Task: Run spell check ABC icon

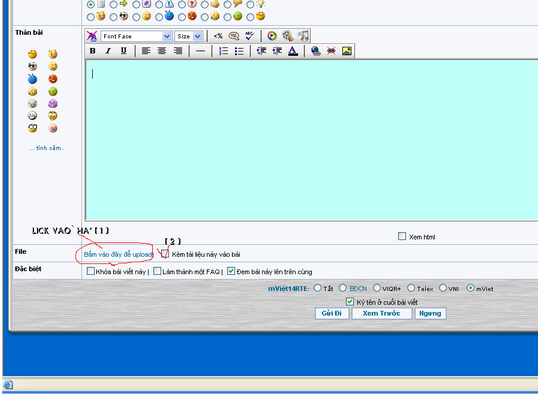Action: (x=249, y=36)
